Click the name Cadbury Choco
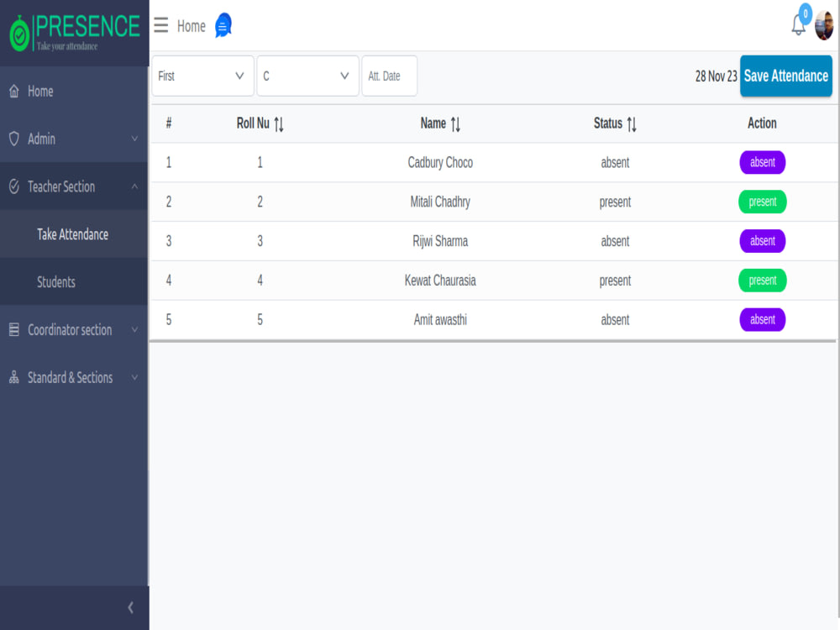The image size is (840, 630). pos(440,162)
